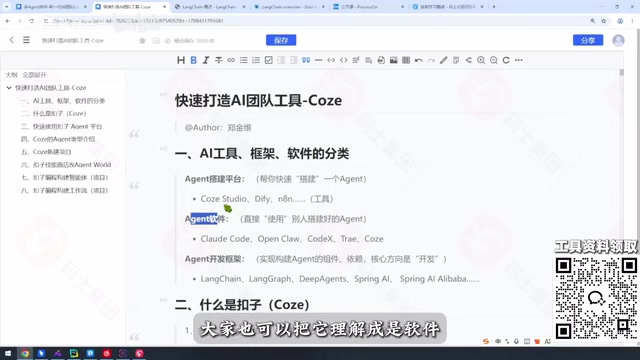The height and width of the screenshot is (360, 640).
Task: Zoom out with magnifier minus icon
Action: pos(493,60)
